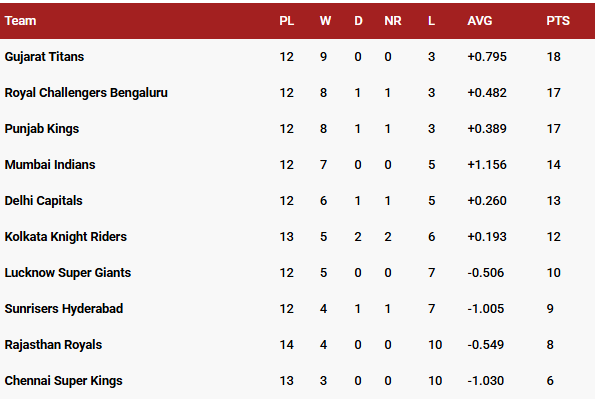Click Mumbai Indians team name
596x411 pixels.
click(x=50, y=165)
